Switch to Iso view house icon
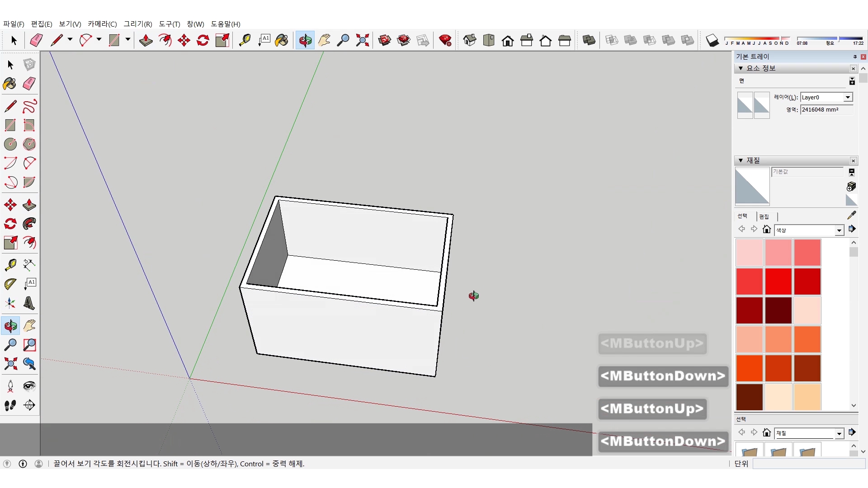 [x=470, y=41]
